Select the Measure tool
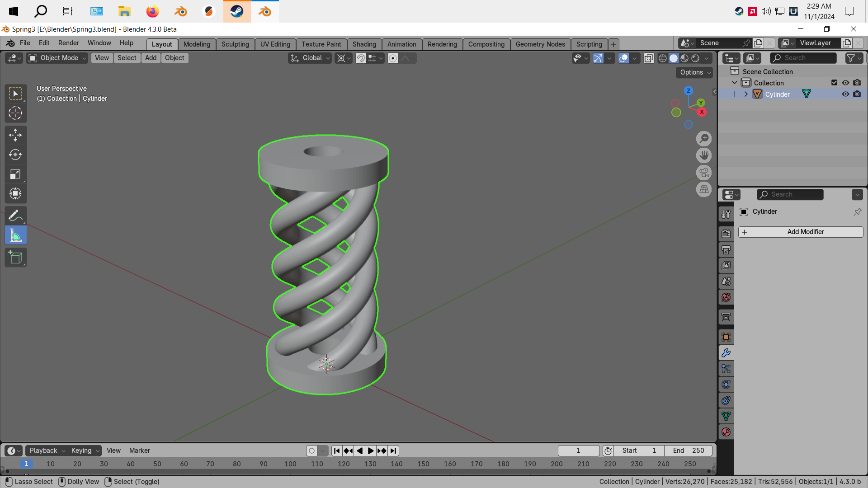The image size is (868, 488). 15,235
